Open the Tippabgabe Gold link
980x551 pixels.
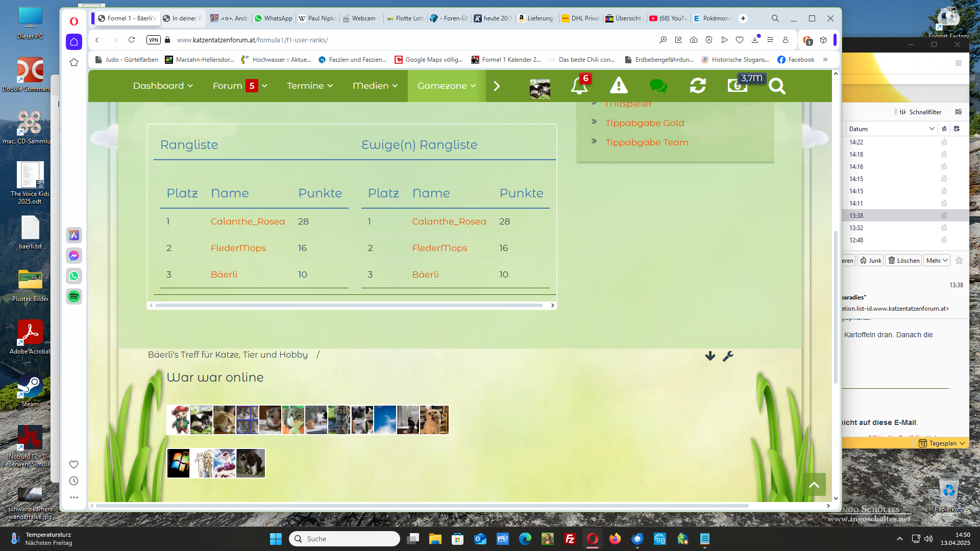click(x=645, y=123)
